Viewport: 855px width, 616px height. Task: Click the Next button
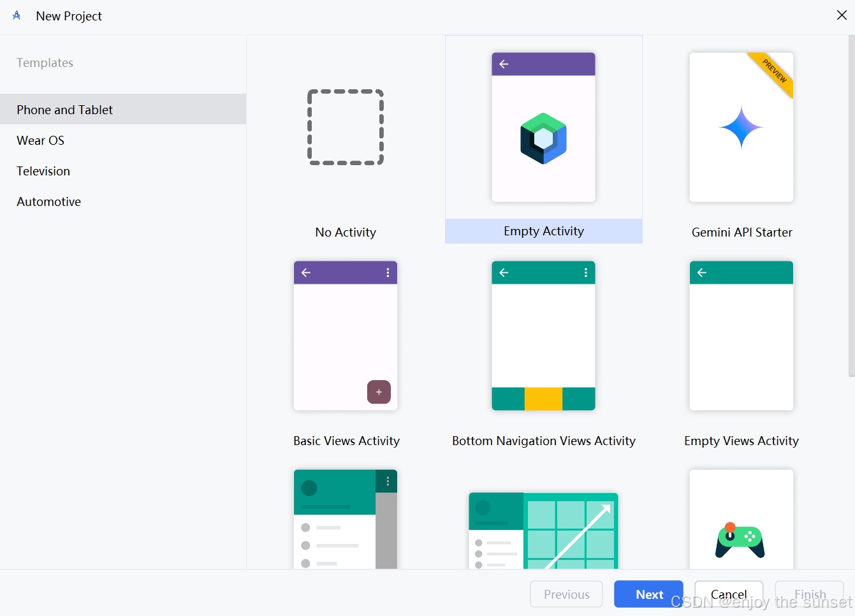tap(648, 594)
